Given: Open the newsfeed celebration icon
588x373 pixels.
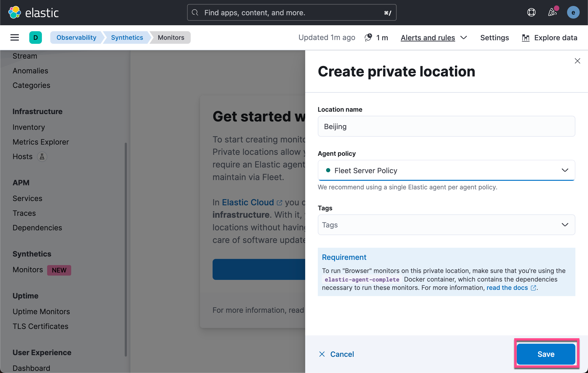Looking at the screenshot, I should [552, 12].
